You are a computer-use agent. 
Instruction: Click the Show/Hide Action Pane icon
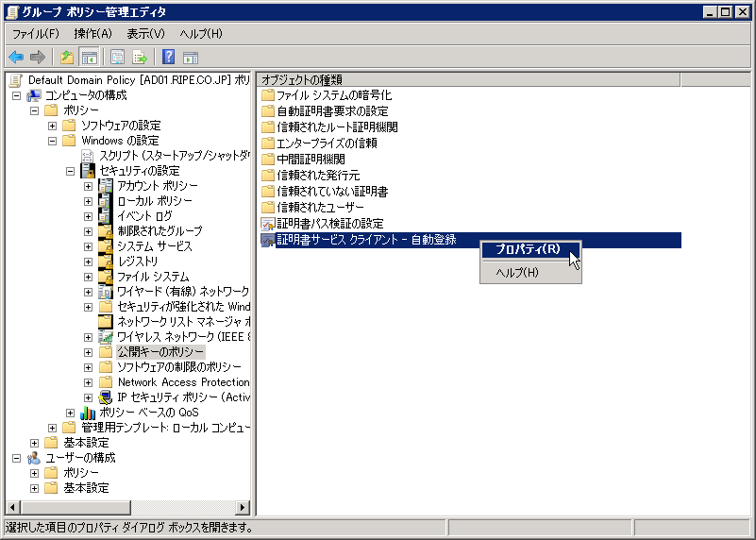point(190,57)
